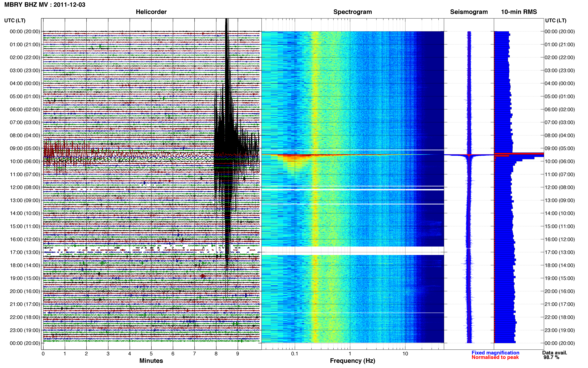This screenshot has height=368, width=588.
Task: Click right-side time label '23:00 (19:00)'
Action: 560,330
